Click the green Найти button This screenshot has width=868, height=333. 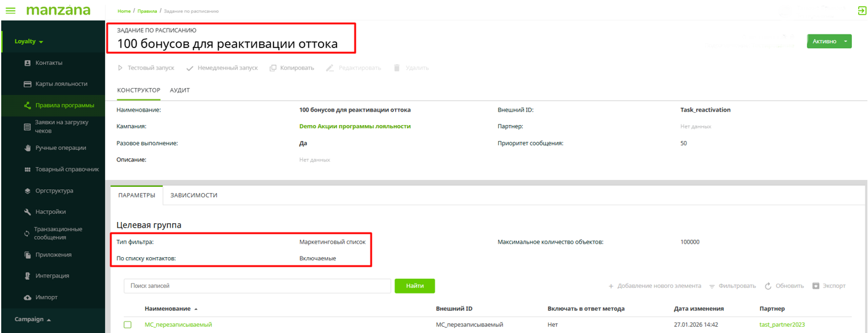point(414,286)
